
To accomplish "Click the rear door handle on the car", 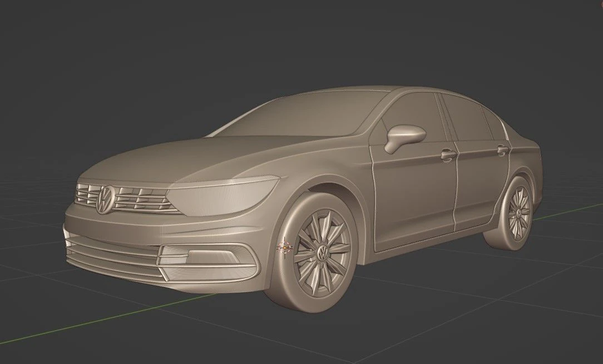I will pos(503,150).
